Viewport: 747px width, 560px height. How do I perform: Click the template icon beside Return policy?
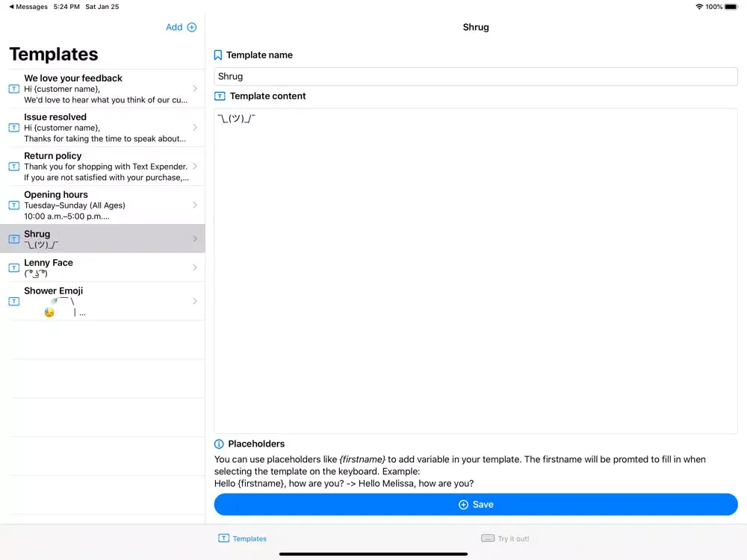click(14, 167)
